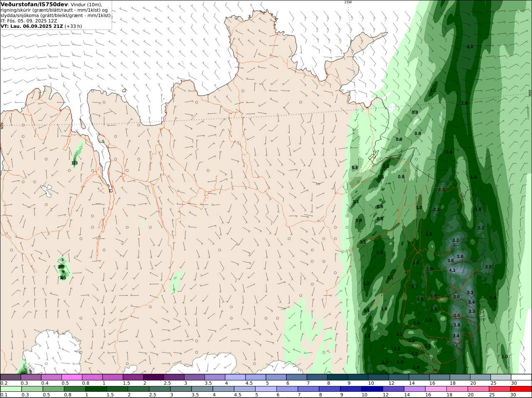This screenshot has height=398, width=532.
Task: Select the darkest purple swatch between 2 and 2.5
Action: 153,377
